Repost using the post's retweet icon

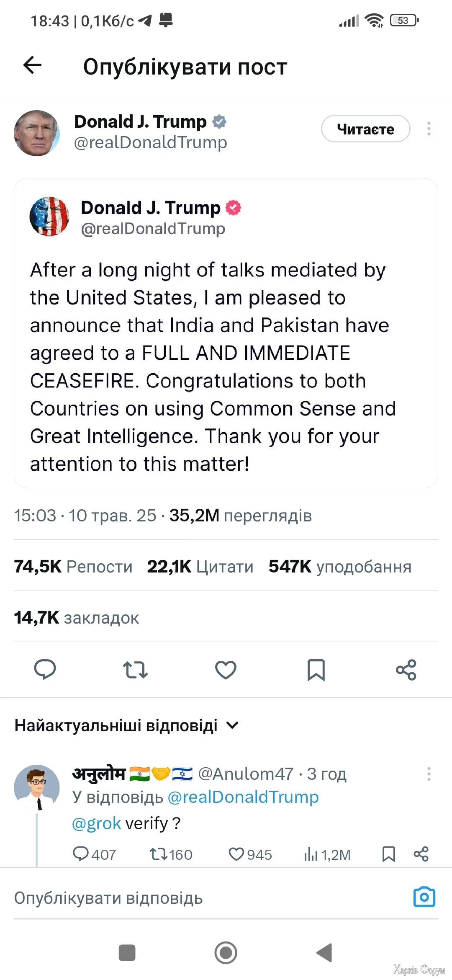(135, 670)
